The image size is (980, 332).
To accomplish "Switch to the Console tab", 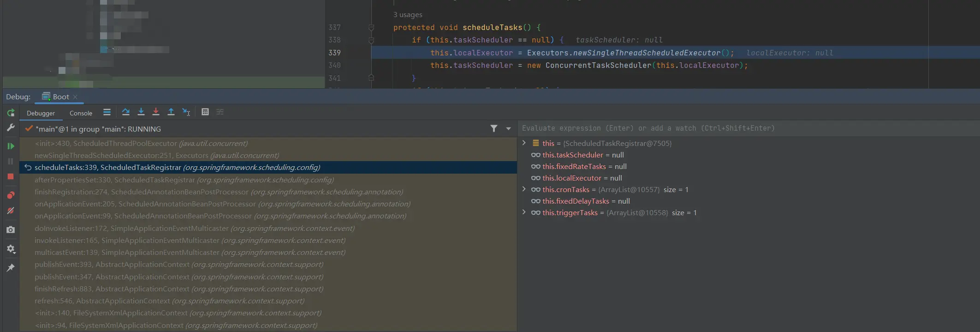I will 81,113.
